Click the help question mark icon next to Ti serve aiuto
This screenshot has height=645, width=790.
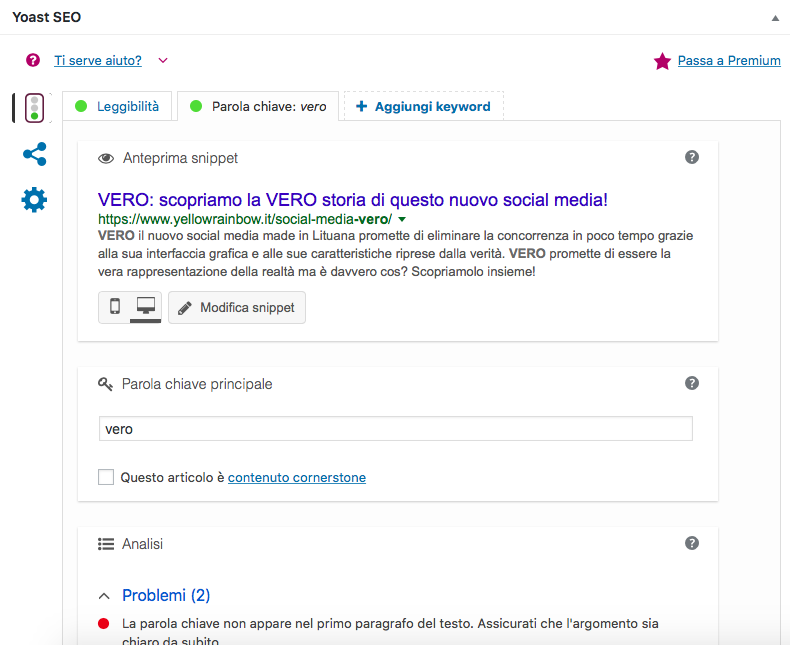(33, 60)
